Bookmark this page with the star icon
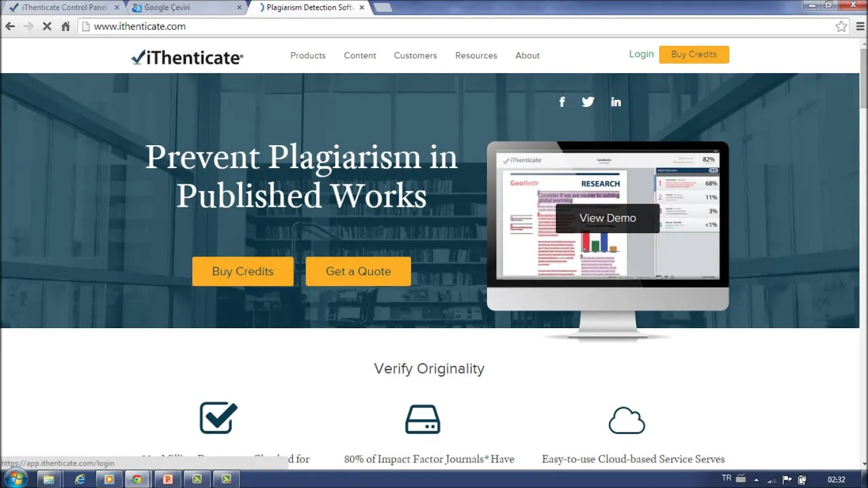 (x=841, y=26)
